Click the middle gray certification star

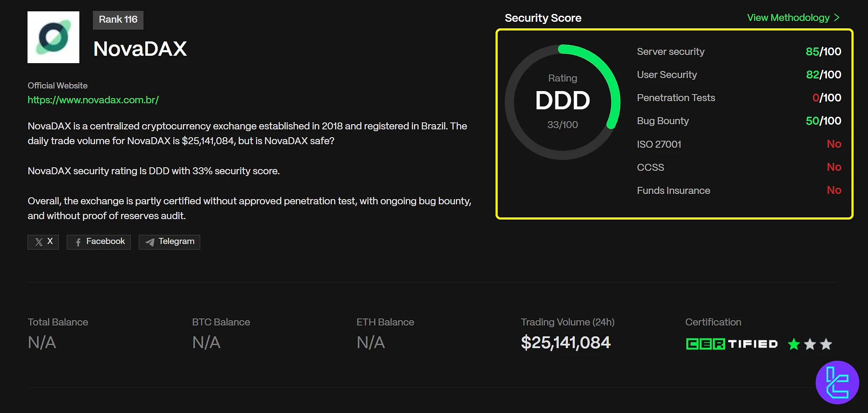810,344
